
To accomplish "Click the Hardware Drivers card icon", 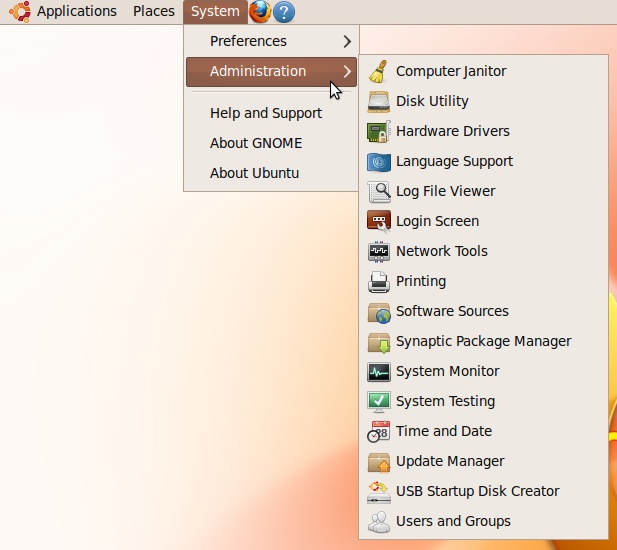I will (x=379, y=131).
